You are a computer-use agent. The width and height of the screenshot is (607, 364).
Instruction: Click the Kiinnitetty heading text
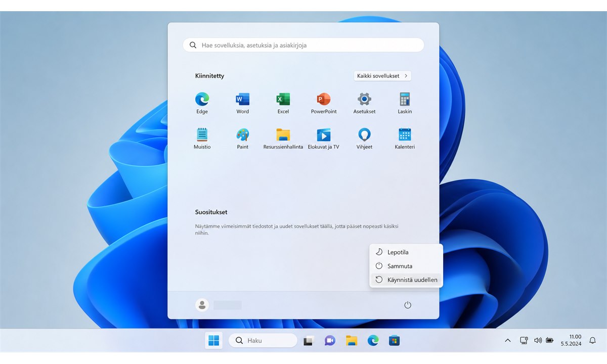pyautogui.click(x=209, y=76)
